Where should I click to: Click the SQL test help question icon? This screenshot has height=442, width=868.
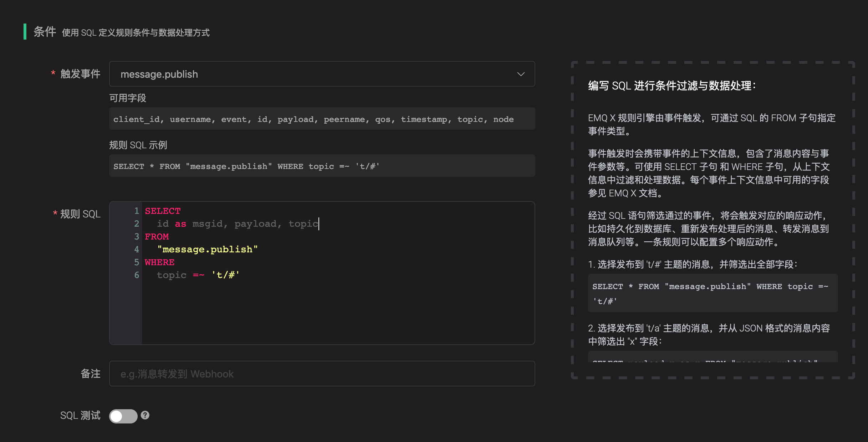[145, 415]
